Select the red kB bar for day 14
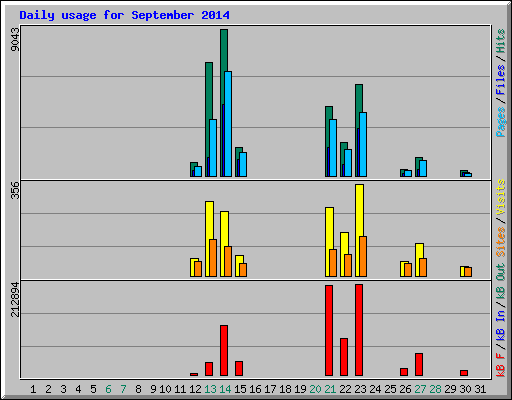Image resolution: width=512 pixels, height=400 pixels. tap(224, 351)
